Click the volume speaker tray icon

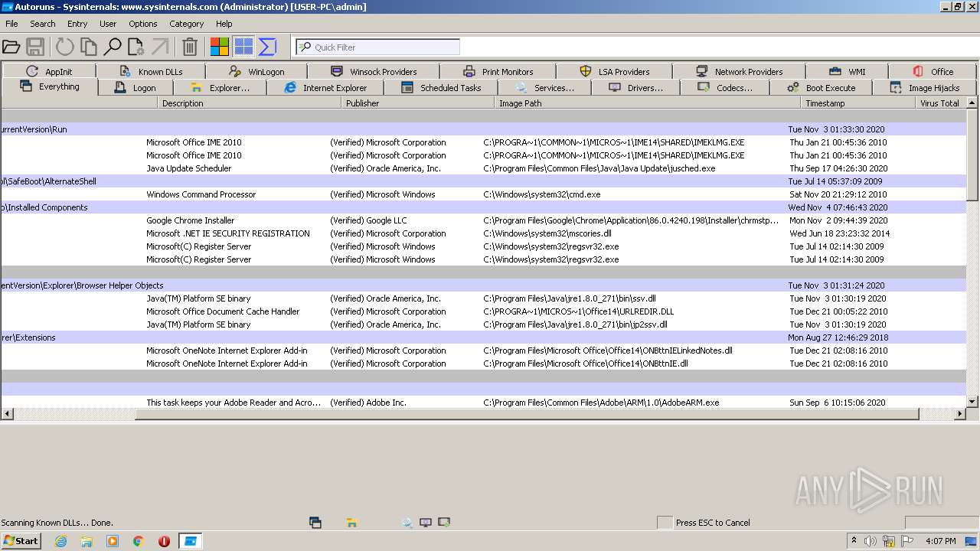871,541
